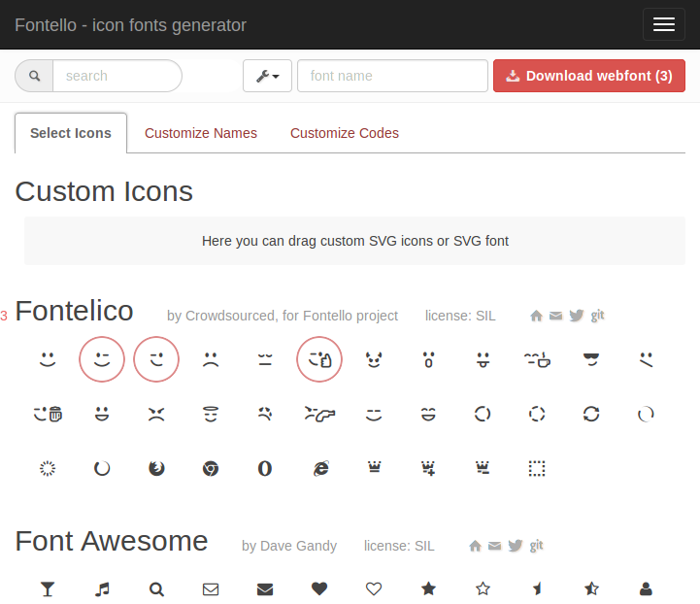
Task: Select the tongue-out face icon
Action: click(483, 359)
